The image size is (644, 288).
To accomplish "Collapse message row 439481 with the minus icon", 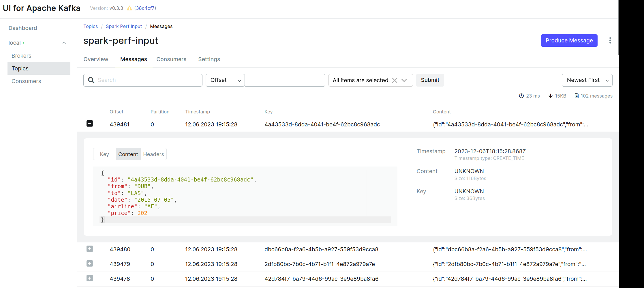I will click(90, 124).
